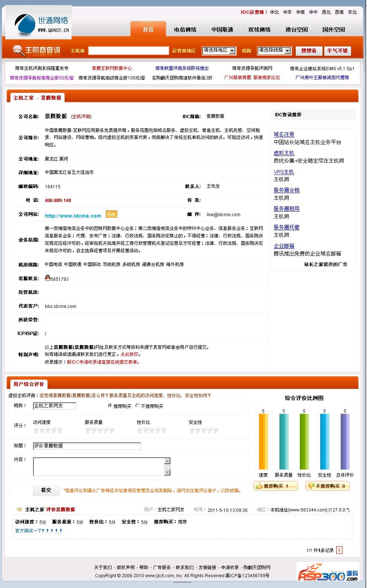Click the 服务器托管 link
Image resolution: width=367 pixels, height=588 pixels.
(x=286, y=227)
